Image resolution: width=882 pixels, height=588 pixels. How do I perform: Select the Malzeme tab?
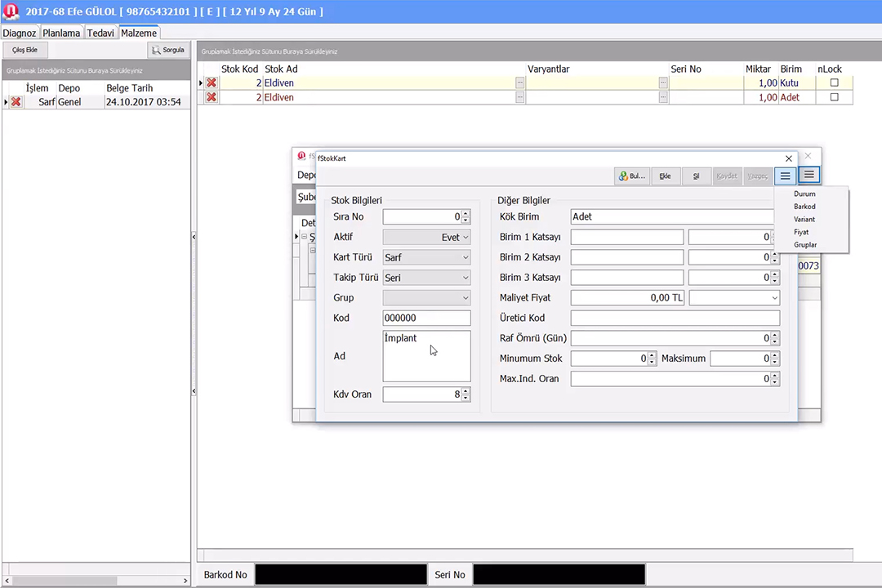tap(139, 33)
